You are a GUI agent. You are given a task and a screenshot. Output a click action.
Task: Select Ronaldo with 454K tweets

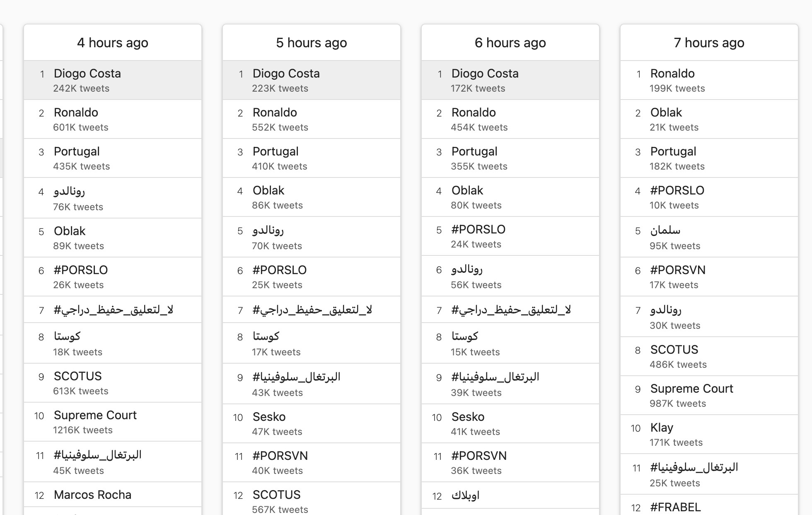click(510, 119)
